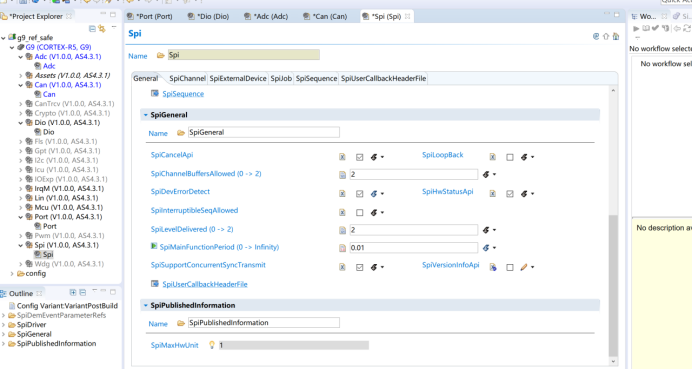The image size is (693, 369).
Task: Click the Collapse All icon in Outline
Action: (83, 293)
